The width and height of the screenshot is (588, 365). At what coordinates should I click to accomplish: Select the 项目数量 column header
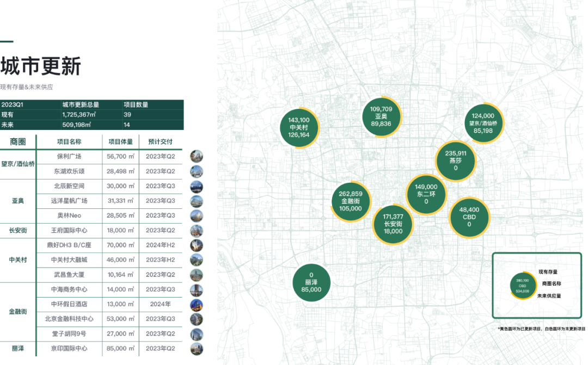pyautogui.click(x=136, y=104)
